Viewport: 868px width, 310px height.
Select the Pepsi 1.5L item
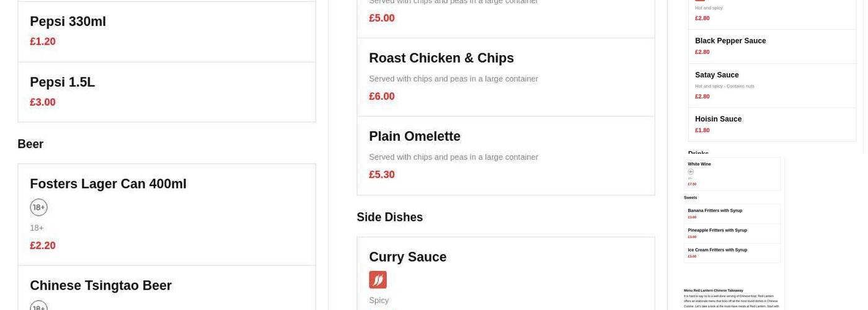point(166,92)
